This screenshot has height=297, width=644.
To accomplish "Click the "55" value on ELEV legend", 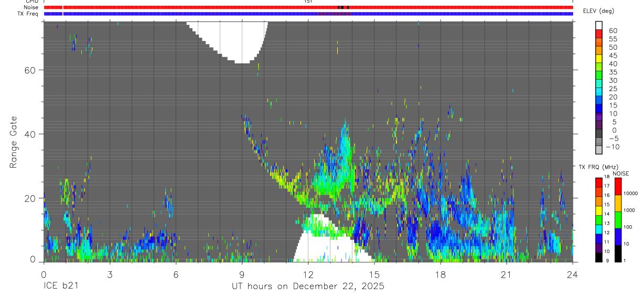I will 613,39.
